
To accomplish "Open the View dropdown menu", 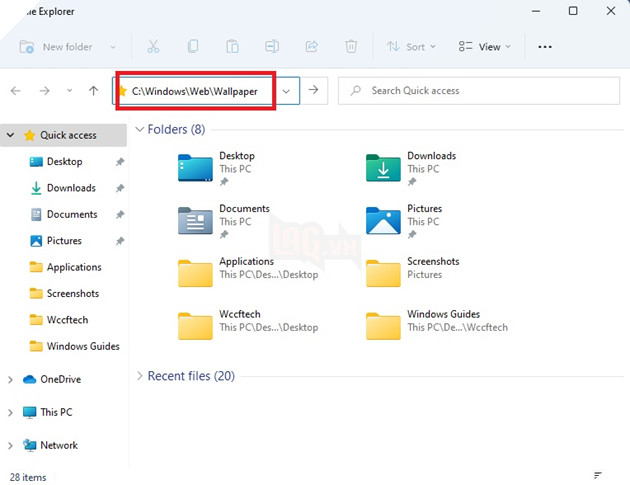I will [x=485, y=47].
